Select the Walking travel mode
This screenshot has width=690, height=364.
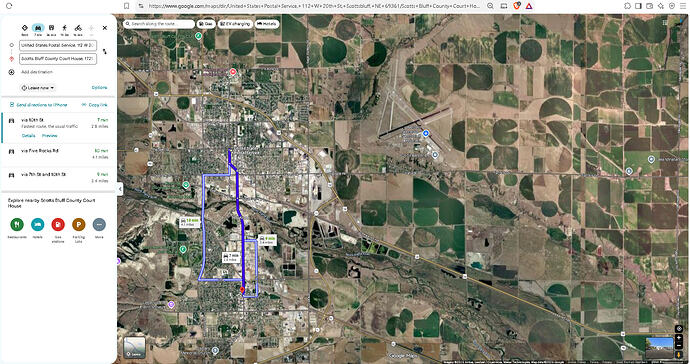(x=65, y=28)
